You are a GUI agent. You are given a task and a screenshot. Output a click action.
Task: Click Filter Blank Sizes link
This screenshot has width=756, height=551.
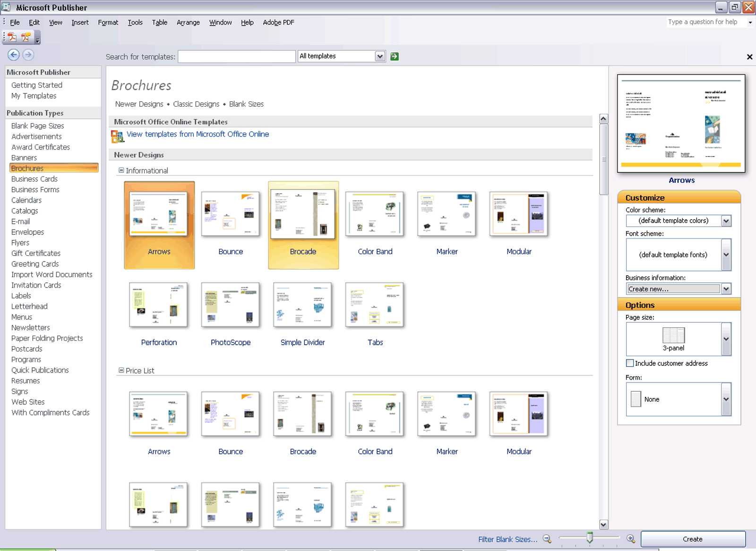coord(507,539)
